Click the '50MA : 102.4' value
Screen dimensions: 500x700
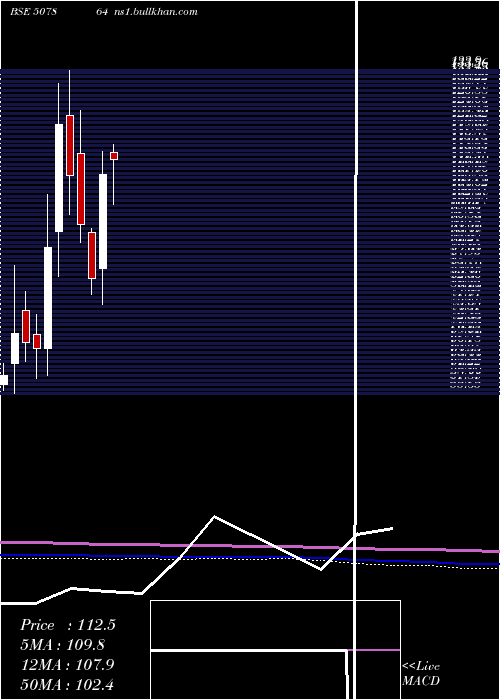tap(68, 684)
